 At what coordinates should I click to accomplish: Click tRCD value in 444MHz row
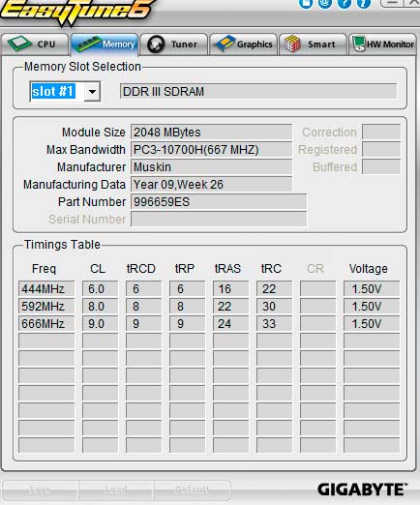pos(143,288)
